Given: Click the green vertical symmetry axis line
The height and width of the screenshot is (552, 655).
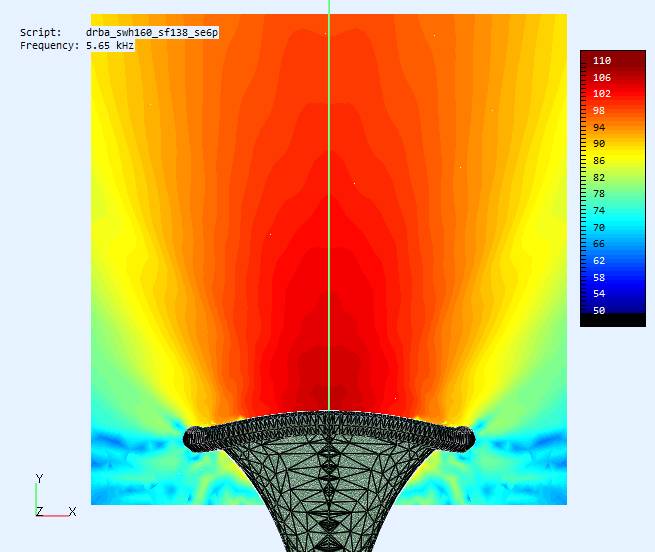Looking at the screenshot, I should click(x=329, y=205).
